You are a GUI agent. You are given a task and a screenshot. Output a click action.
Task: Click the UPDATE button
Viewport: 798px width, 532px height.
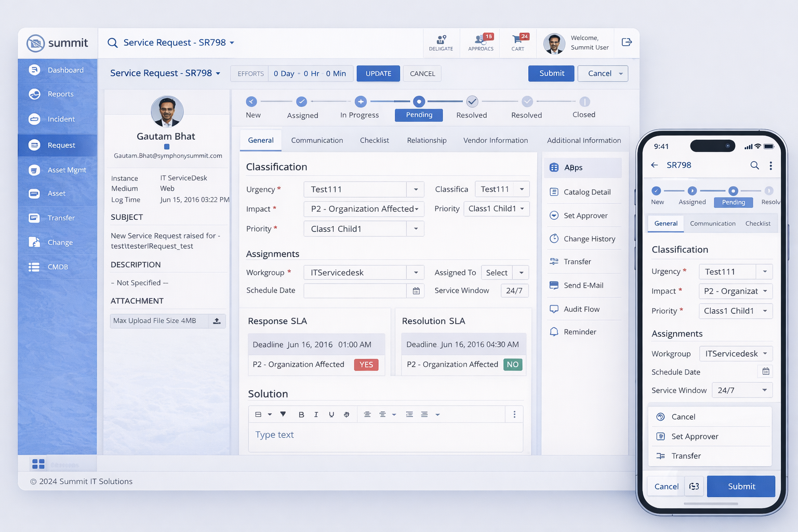tap(378, 74)
